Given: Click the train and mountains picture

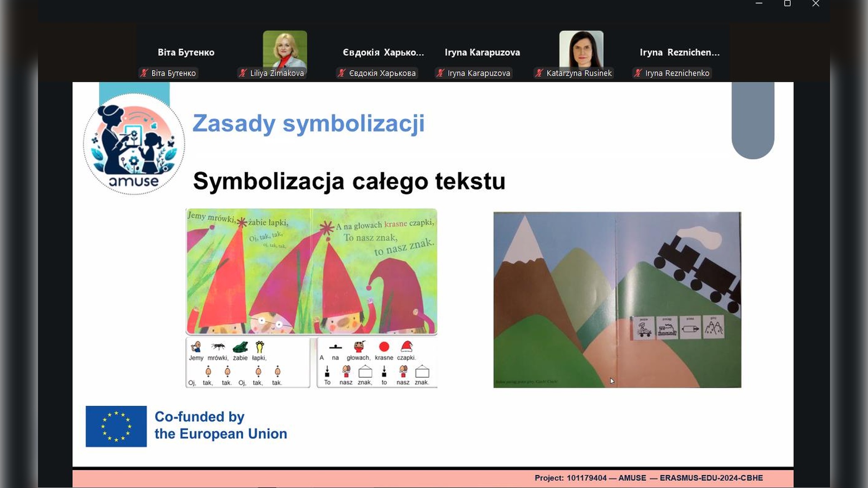Looking at the screenshot, I should (617, 299).
